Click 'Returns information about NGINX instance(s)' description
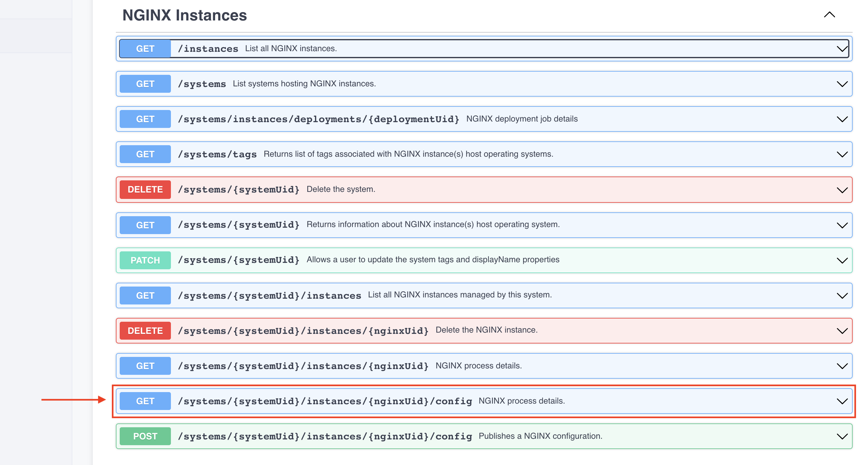Screen dimensions: 868x465 click(433, 224)
